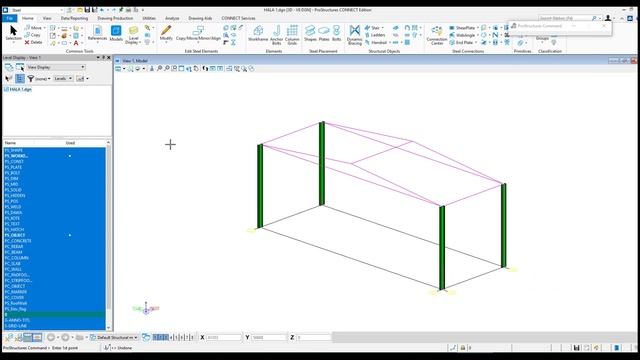Screen dimensions: 640x360
Task: Open the Models tool
Action: tap(116, 33)
